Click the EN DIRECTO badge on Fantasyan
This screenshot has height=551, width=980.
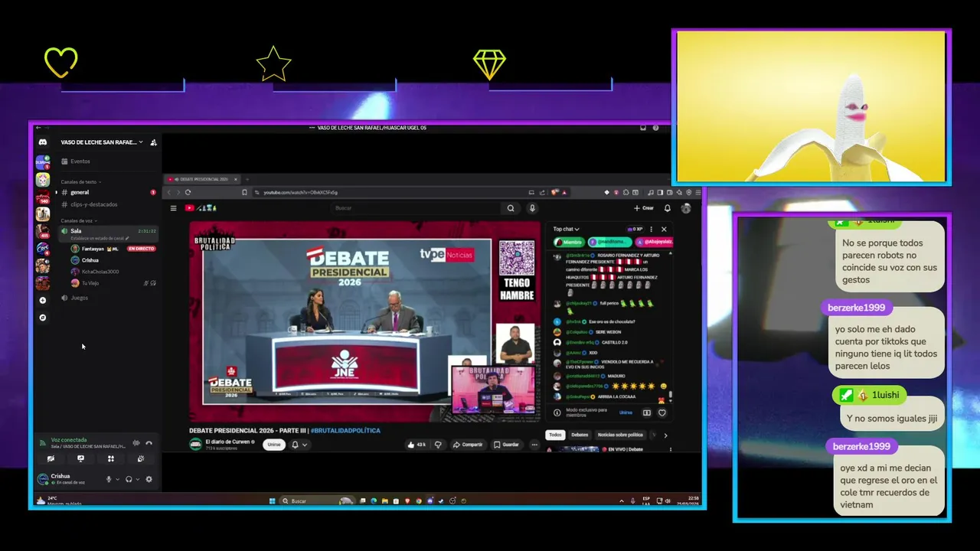142,249
